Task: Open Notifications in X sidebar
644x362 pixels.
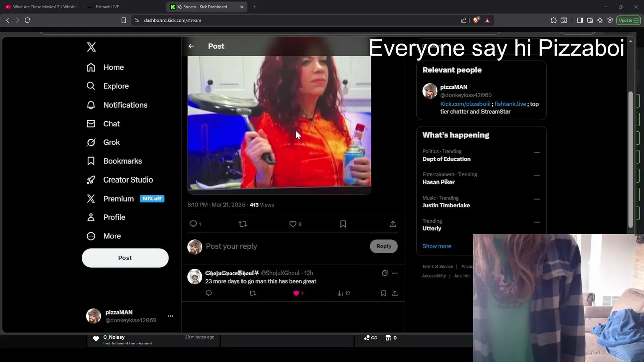Action: tap(117, 105)
